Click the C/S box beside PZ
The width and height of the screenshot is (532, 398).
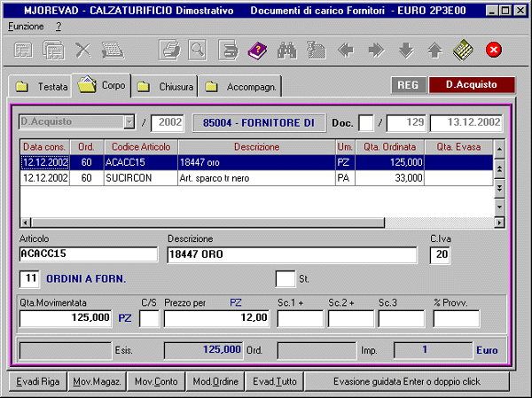click(149, 317)
